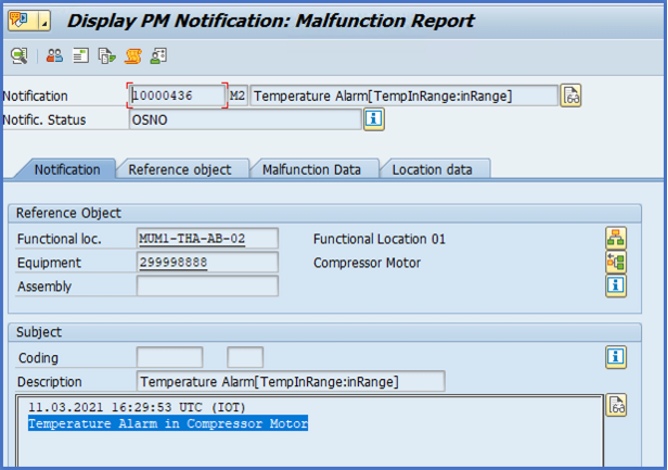This screenshot has width=668, height=470.
Task: Open status info icon next to OSNO
Action: tap(374, 119)
